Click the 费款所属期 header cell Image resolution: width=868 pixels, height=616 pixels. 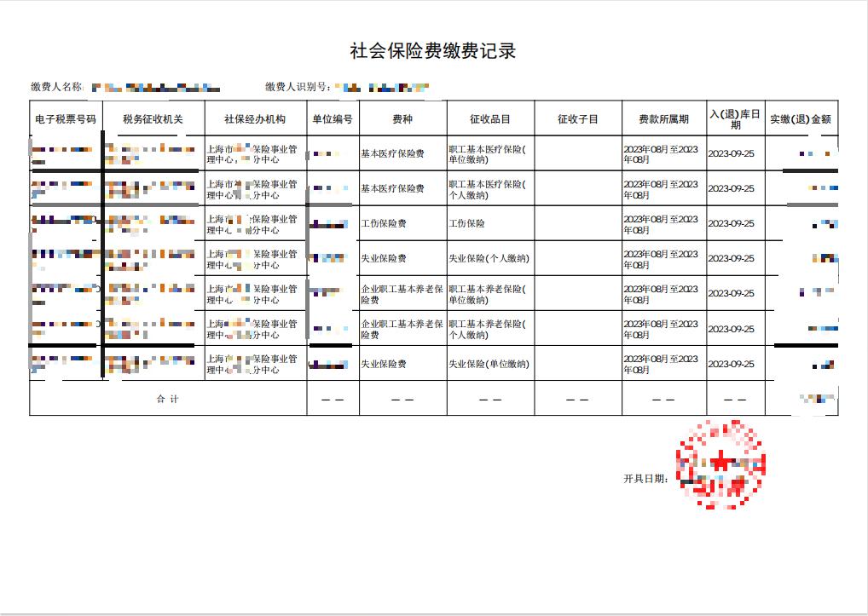tap(663, 119)
